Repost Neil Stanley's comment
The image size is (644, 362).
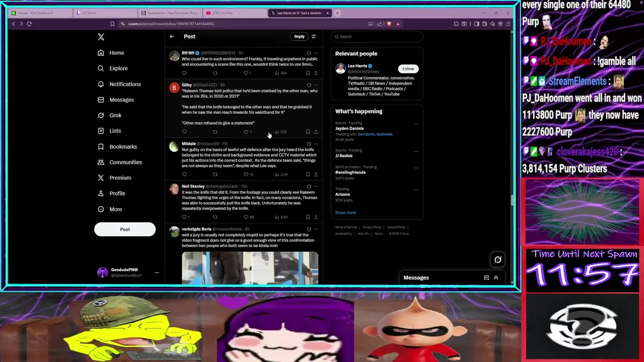215,217
